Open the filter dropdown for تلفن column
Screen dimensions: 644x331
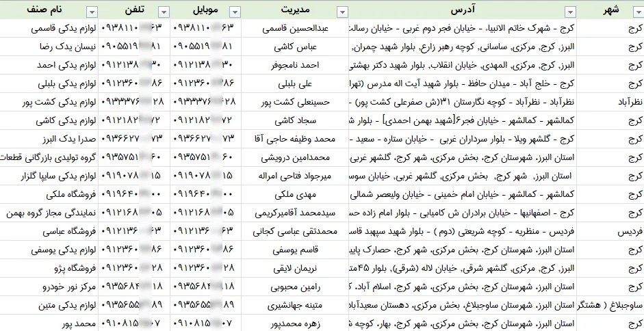pyautogui.click(x=164, y=12)
